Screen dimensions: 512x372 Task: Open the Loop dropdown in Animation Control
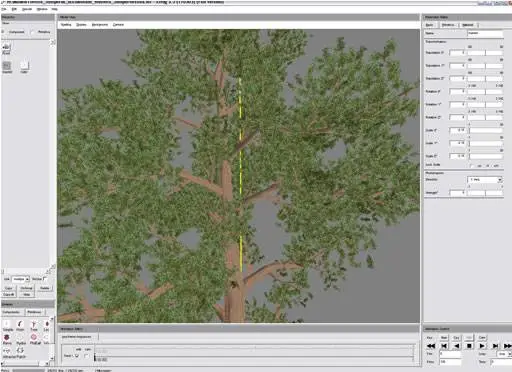(x=504, y=354)
